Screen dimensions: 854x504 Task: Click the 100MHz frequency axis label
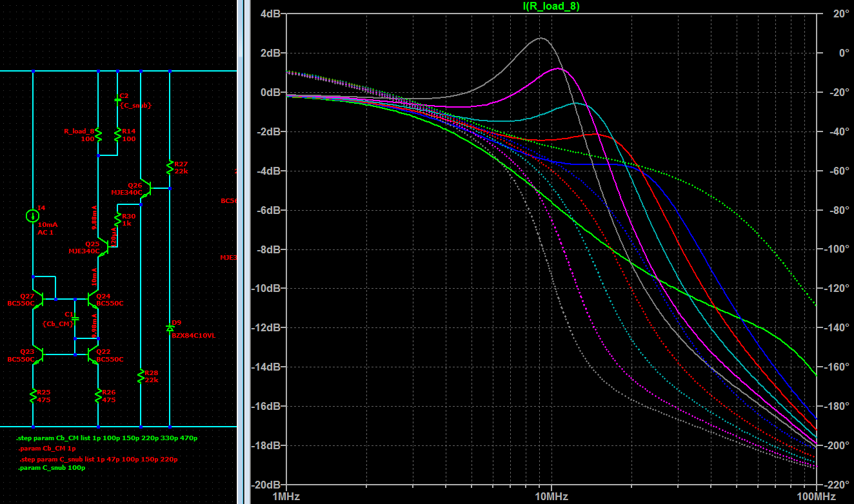(x=816, y=498)
